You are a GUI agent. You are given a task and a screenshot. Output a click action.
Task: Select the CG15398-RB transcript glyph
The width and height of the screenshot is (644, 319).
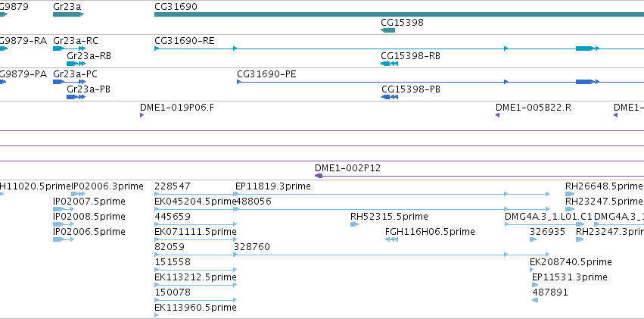coord(390,64)
